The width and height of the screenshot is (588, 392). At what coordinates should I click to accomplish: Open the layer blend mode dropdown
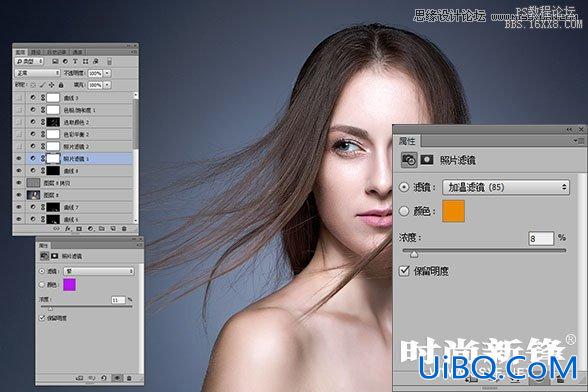[x=37, y=73]
